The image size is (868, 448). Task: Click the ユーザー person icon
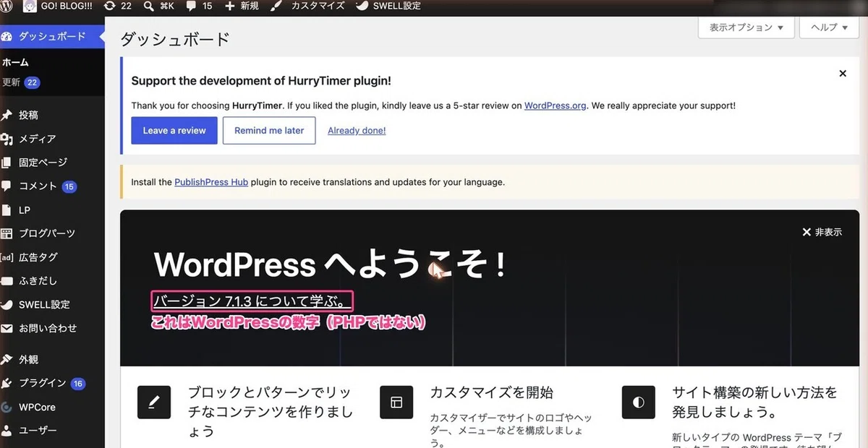(7, 431)
